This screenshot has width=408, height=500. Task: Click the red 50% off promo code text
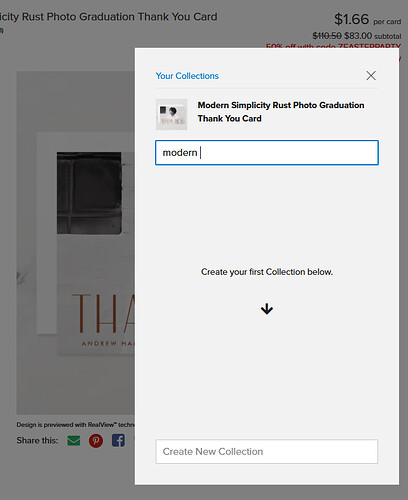coord(333,46)
